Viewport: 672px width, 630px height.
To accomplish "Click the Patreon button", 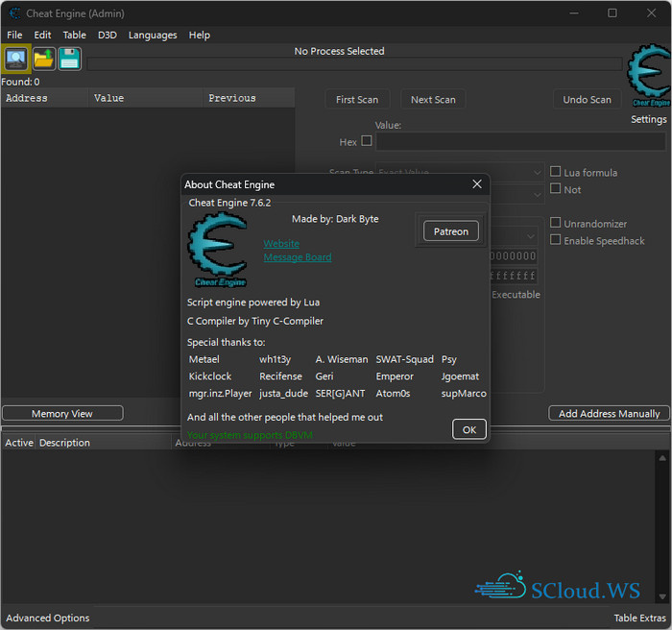I will 451,231.
